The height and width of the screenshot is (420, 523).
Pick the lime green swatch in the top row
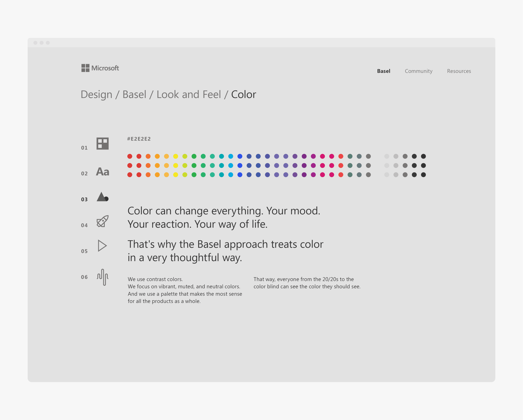coord(185,156)
